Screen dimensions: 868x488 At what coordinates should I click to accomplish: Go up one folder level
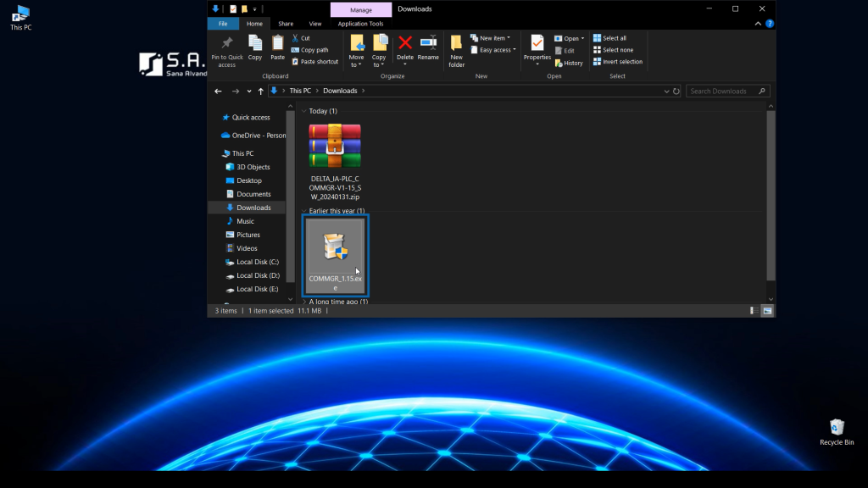tap(261, 91)
